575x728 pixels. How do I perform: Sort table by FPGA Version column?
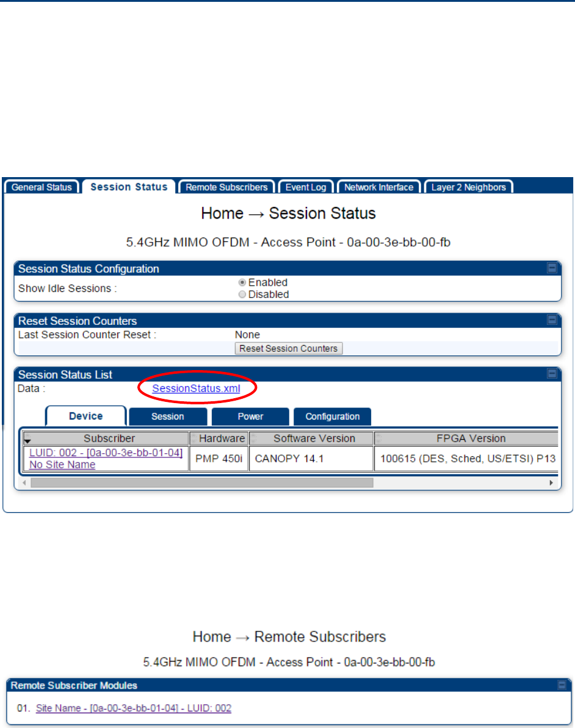click(x=466, y=439)
